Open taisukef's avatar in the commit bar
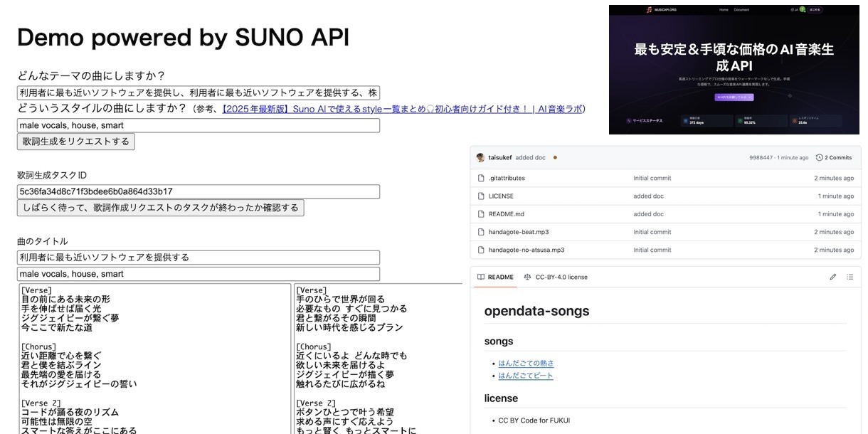This screenshot has width=868, height=434. coord(480,157)
